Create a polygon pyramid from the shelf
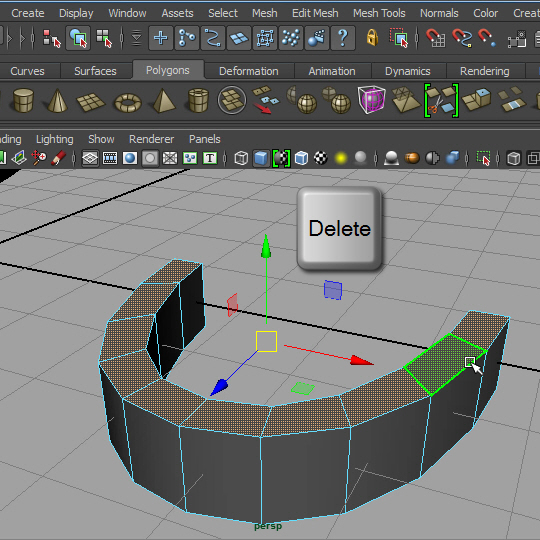The width and height of the screenshot is (540, 540). point(163,101)
